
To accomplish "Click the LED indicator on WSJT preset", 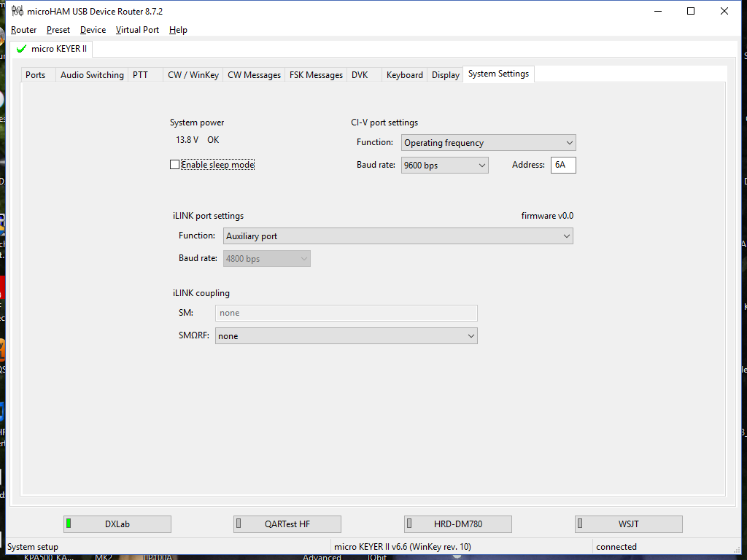I will tap(581, 524).
